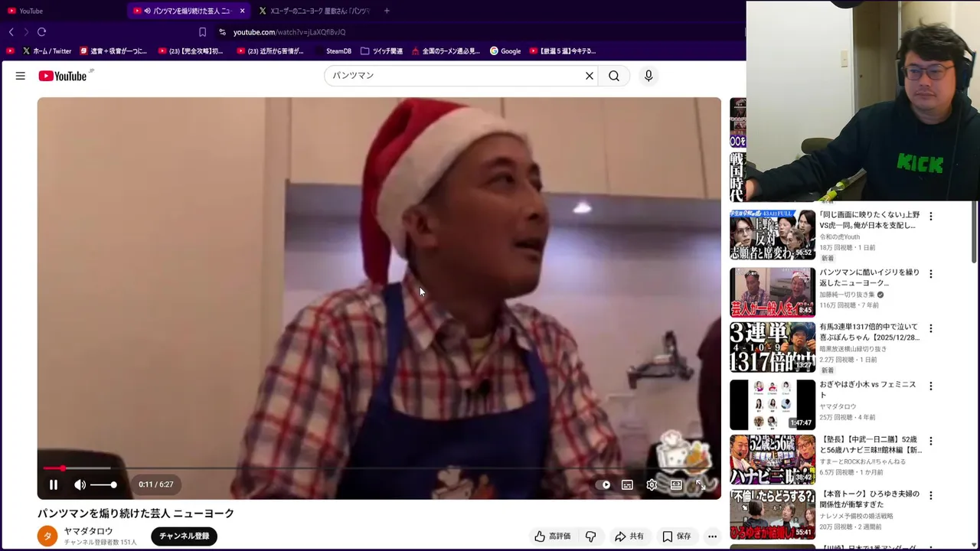The width and height of the screenshot is (980, 551).
Task: Open options menu for ひろゆき夫婦 video
Action: click(931, 495)
